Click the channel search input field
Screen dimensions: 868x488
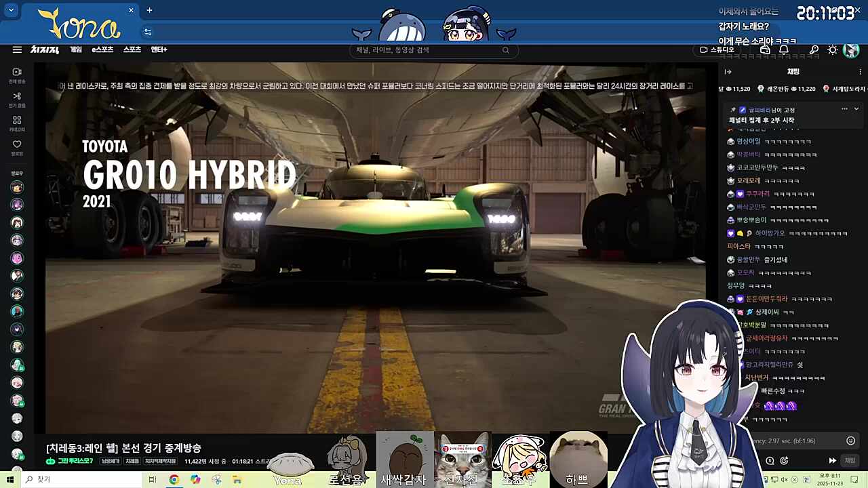(427, 50)
